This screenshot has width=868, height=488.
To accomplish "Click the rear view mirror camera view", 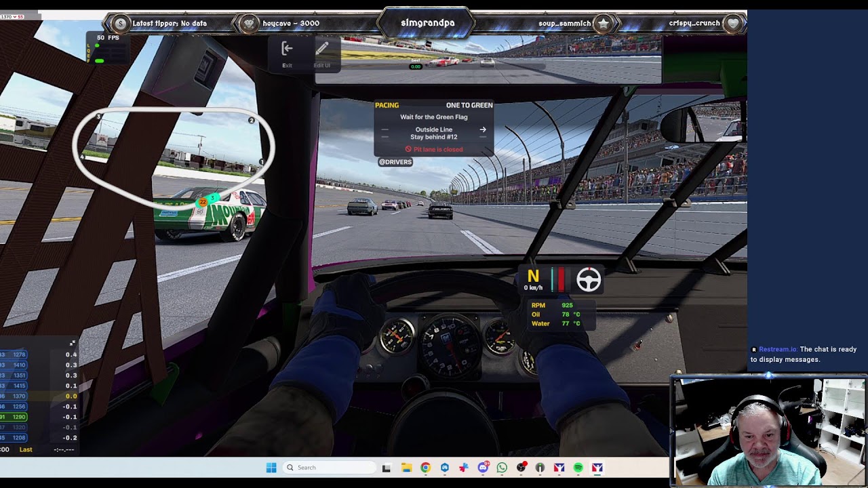I will pos(488,60).
